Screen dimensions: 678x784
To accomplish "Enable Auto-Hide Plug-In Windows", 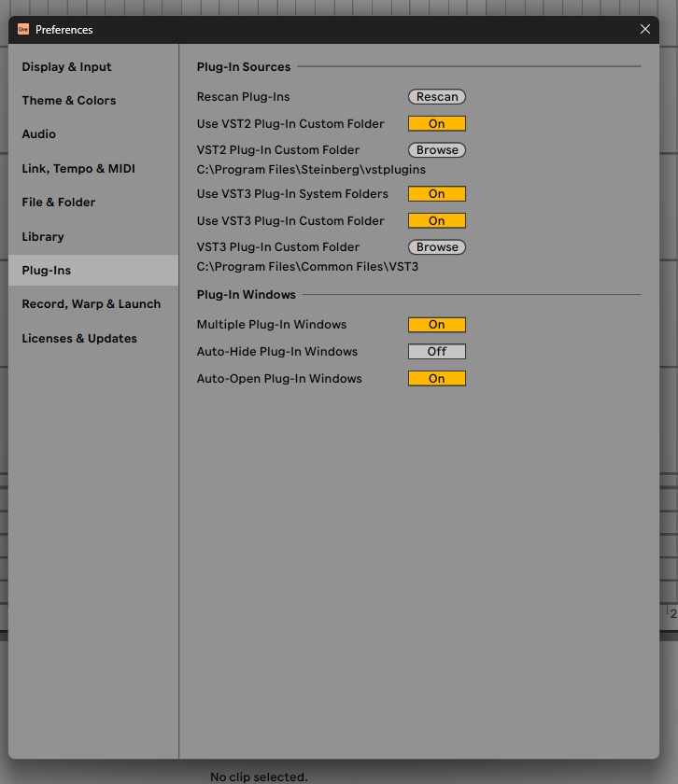I will tap(437, 352).
